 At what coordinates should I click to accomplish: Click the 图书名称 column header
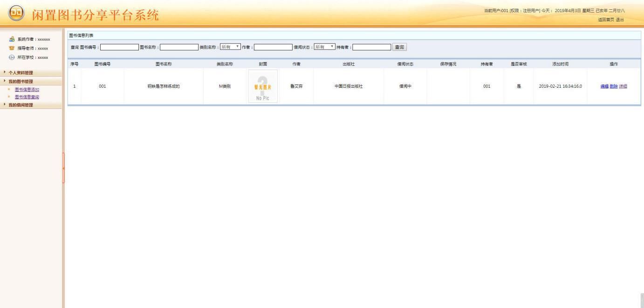click(x=164, y=63)
